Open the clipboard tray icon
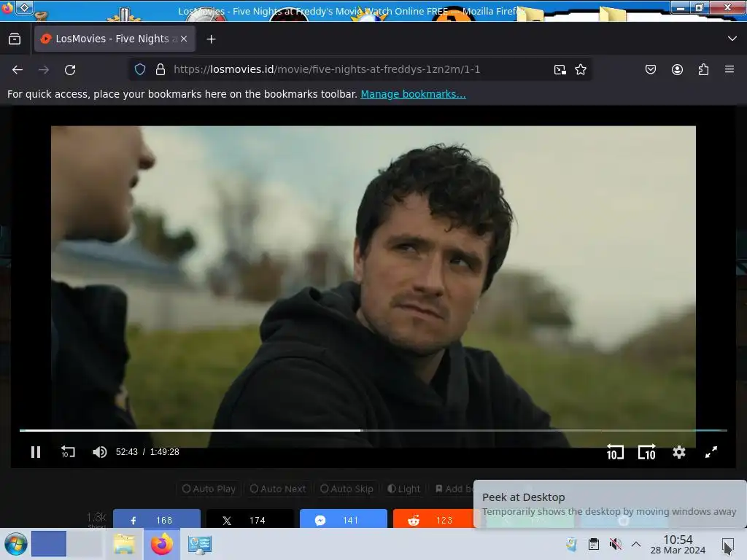The image size is (747, 560). [x=594, y=544]
